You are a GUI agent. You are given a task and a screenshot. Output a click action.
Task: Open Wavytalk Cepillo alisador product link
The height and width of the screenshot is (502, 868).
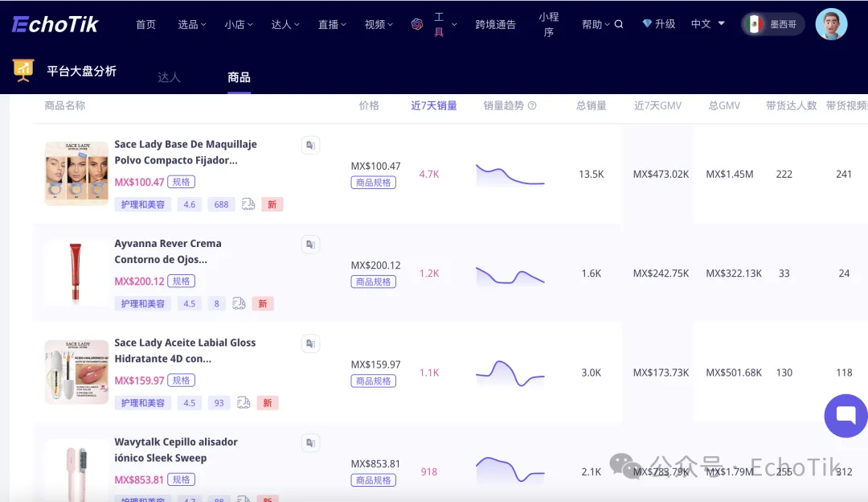[176, 450]
